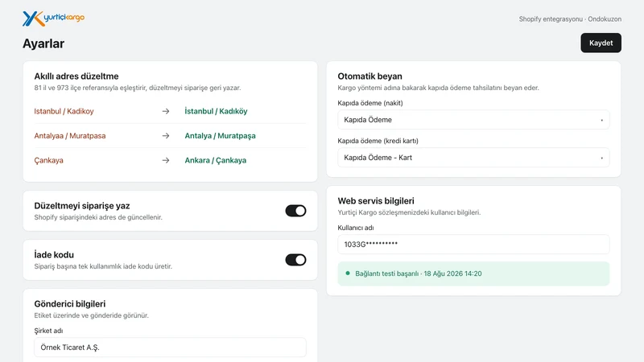
Task: Click the arrow in the Çankaya row
Action: pyautogui.click(x=166, y=160)
